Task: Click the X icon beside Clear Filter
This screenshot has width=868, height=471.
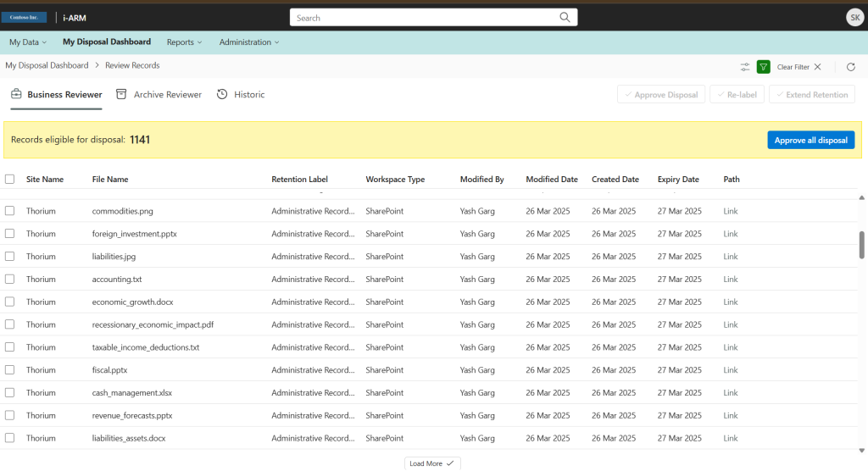Action: pyautogui.click(x=818, y=67)
